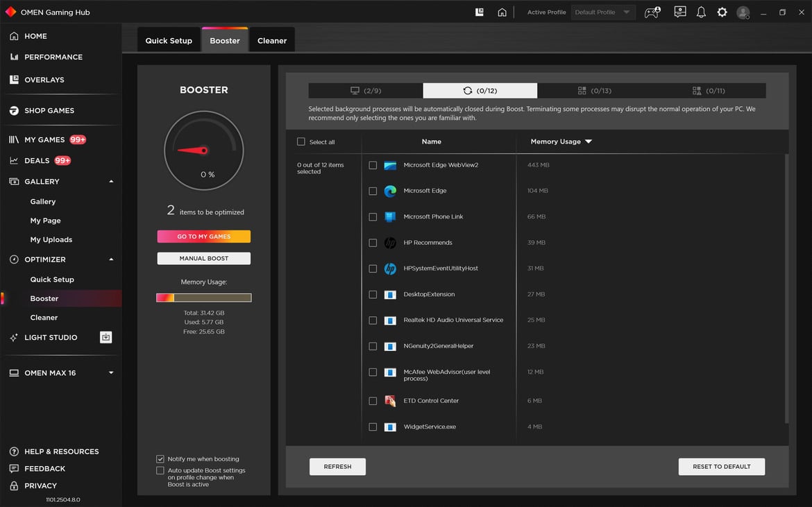812x507 pixels.
Task: Select the display (2/9) tab
Action: pos(366,91)
